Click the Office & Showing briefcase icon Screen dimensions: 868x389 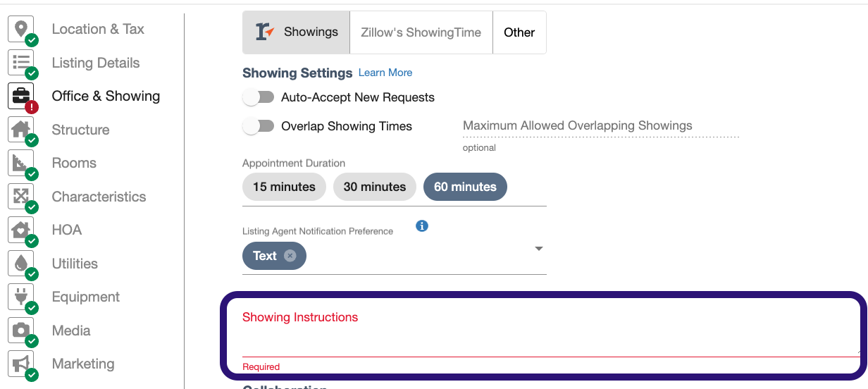tap(21, 96)
